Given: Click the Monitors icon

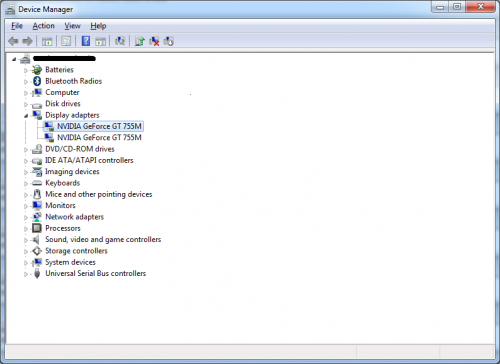Looking at the screenshot, I should click(37, 205).
